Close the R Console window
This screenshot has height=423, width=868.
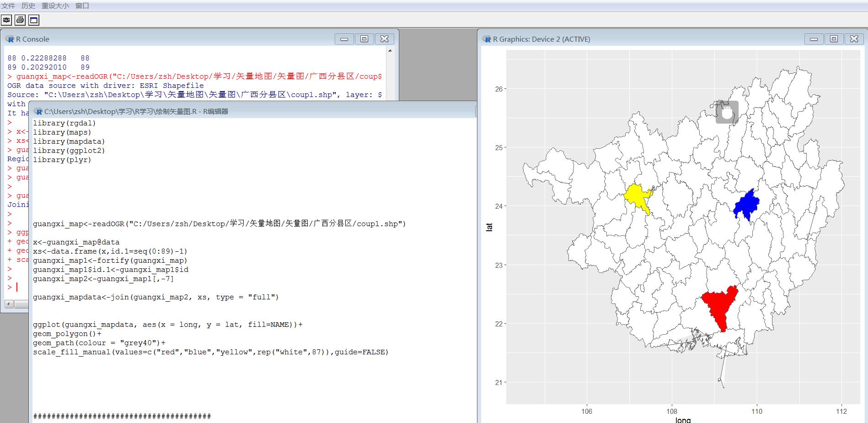[384, 39]
